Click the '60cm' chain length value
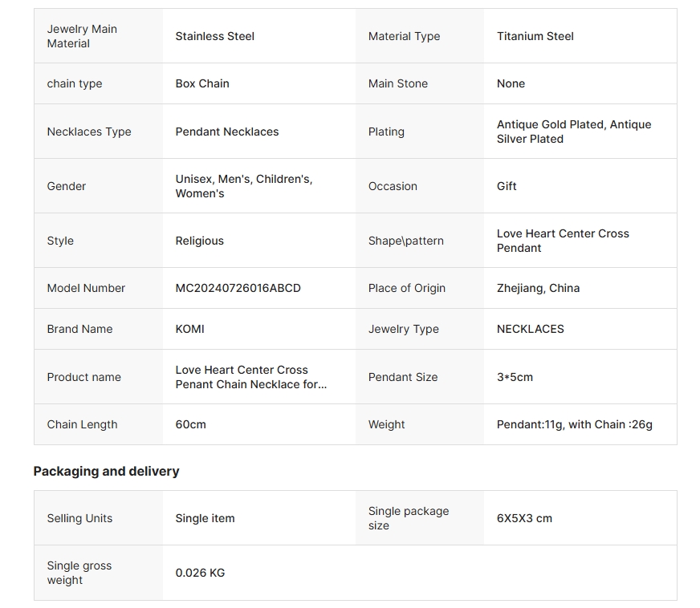The height and width of the screenshot is (608, 700). click(190, 424)
